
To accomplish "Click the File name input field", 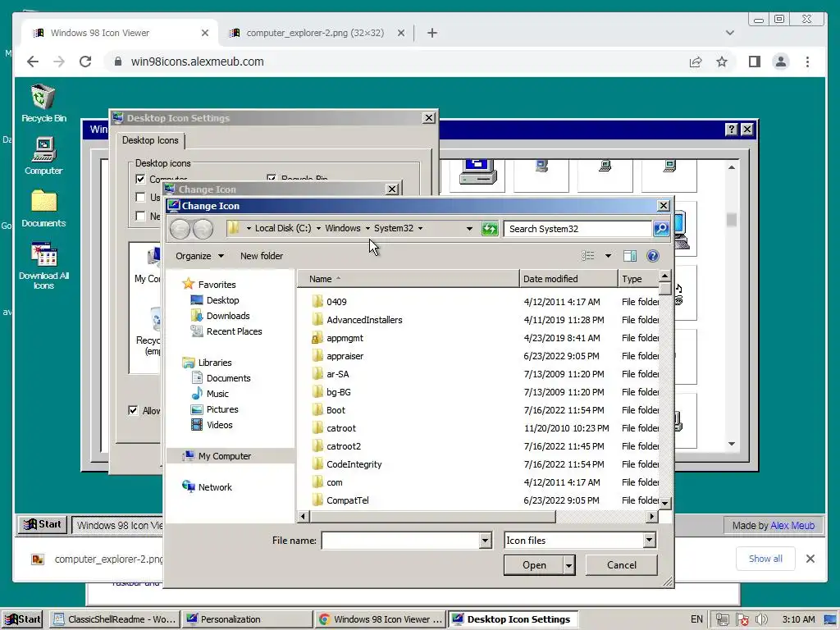I will tap(400, 541).
